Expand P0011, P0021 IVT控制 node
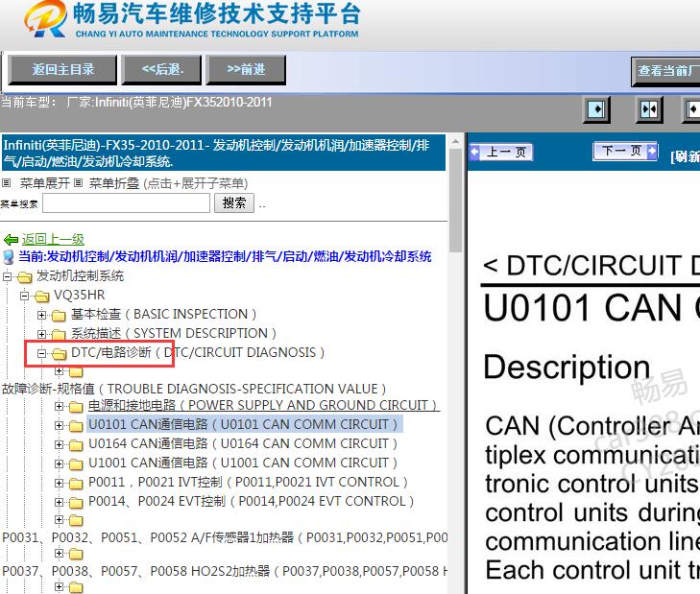Viewport: 700px width, 594px height. 59,483
